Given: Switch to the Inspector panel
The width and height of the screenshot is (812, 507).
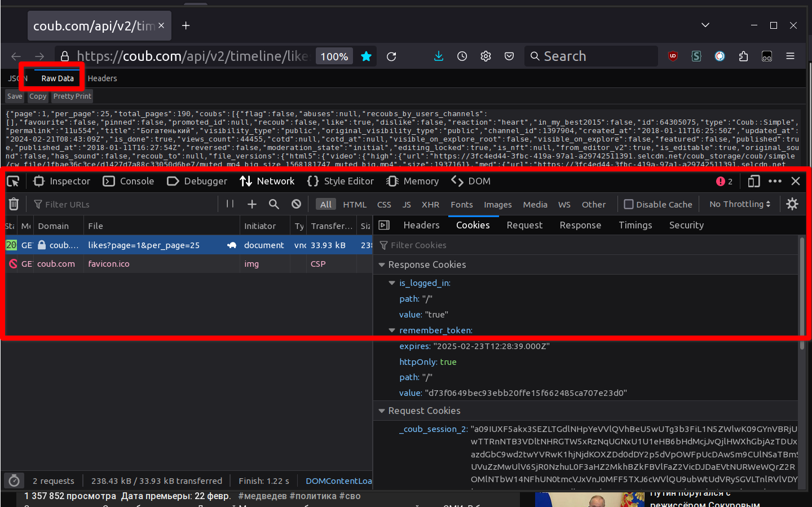Looking at the screenshot, I should pyautogui.click(x=62, y=181).
